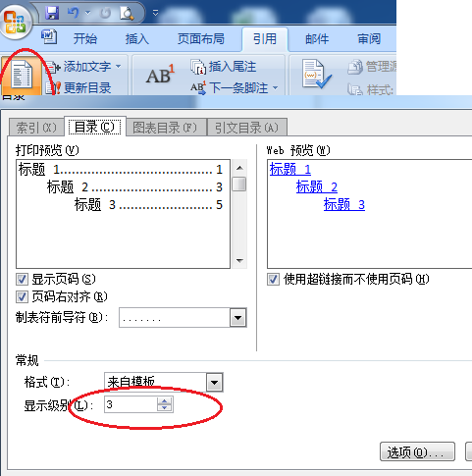Viewport: 472px width, 476px height.
Task: Uncheck Right align page numbers
Action: pos(22,297)
